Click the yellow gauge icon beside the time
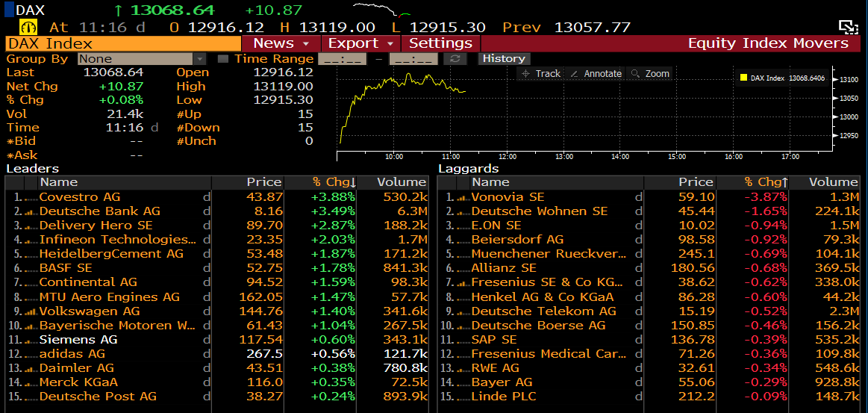Image resolution: width=868 pixels, height=413 pixels. (x=28, y=27)
